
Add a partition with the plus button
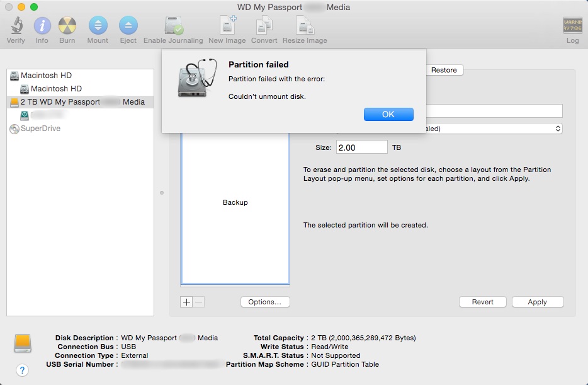click(186, 302)
